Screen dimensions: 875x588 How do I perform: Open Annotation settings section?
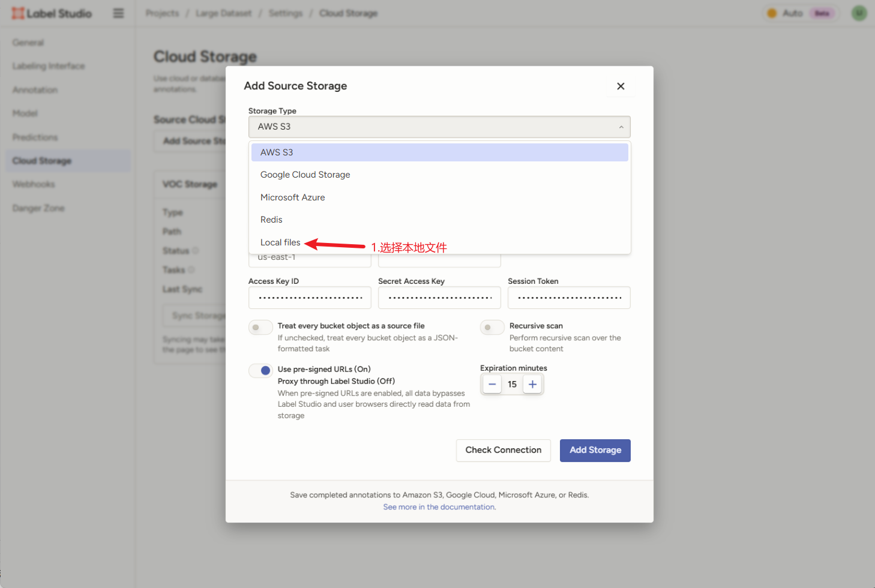pos(68,90)
